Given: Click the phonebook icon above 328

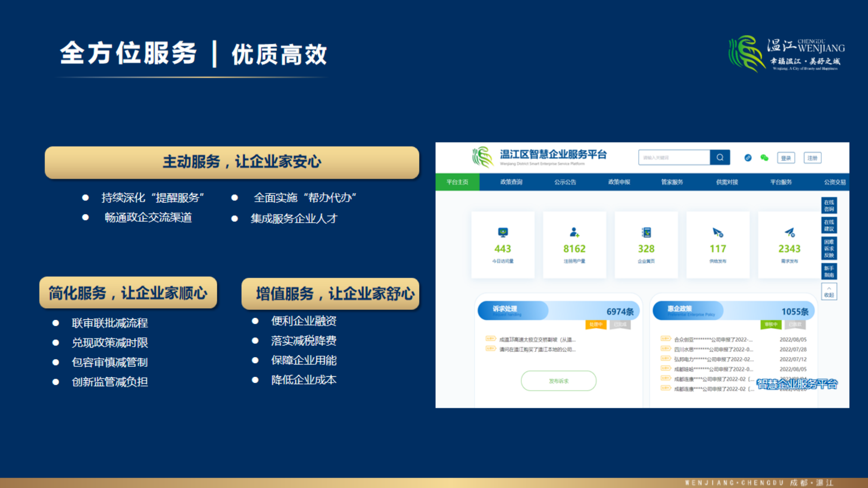Looking at the screenshot, I should coord(646,232).
